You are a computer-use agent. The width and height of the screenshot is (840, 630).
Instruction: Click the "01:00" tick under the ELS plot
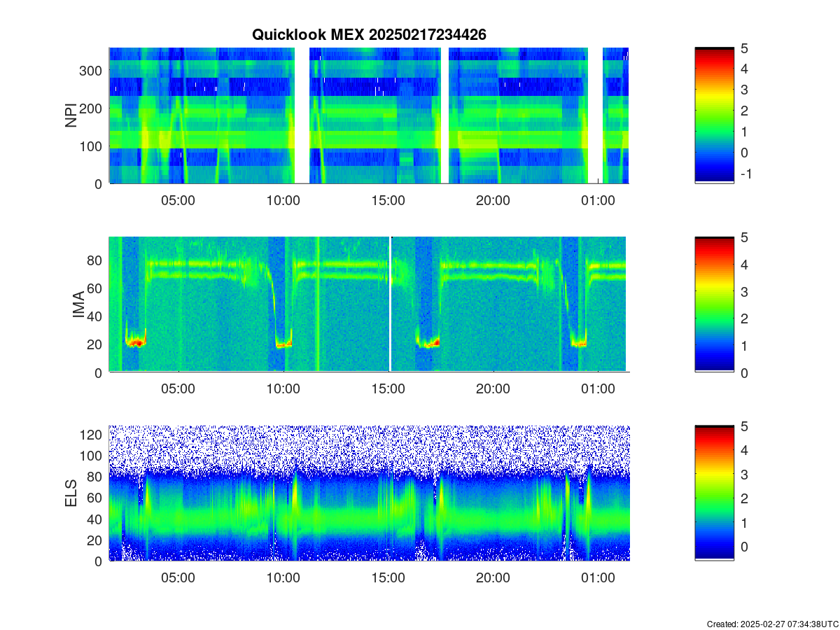click(598, 578)
